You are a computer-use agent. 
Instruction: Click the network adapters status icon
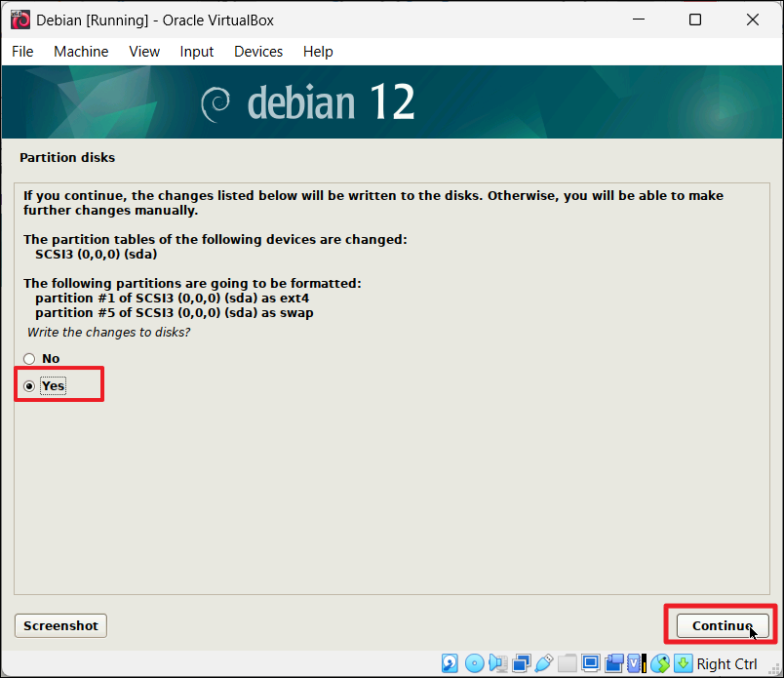click(521, 664)
